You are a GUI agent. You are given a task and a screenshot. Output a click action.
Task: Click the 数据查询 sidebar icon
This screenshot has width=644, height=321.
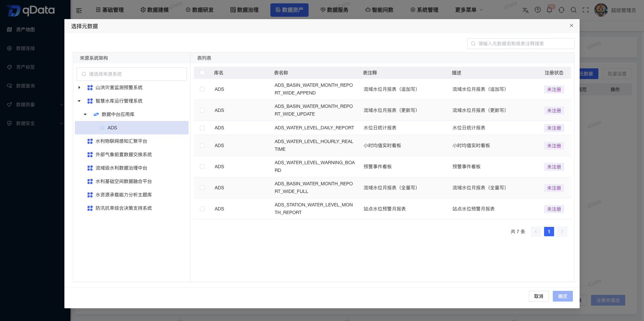click(9, 86)
